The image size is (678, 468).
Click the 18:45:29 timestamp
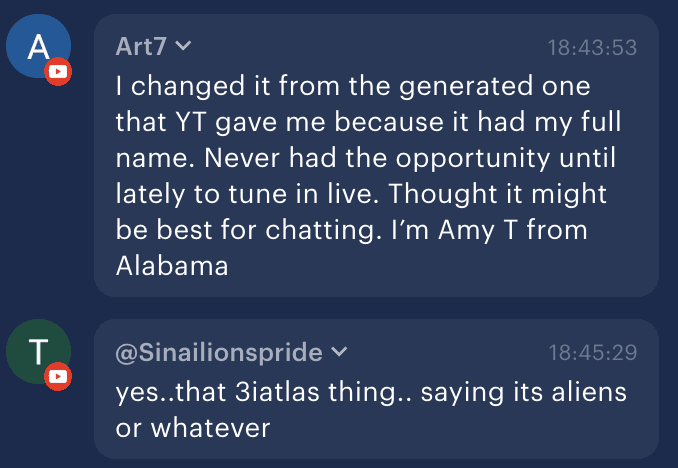coord(592,353)
